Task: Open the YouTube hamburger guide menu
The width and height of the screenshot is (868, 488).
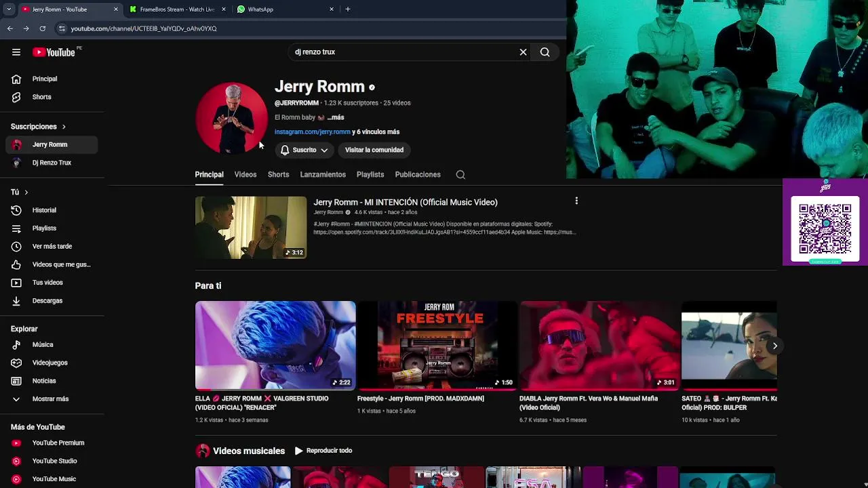Action: [x=16, y=52]
